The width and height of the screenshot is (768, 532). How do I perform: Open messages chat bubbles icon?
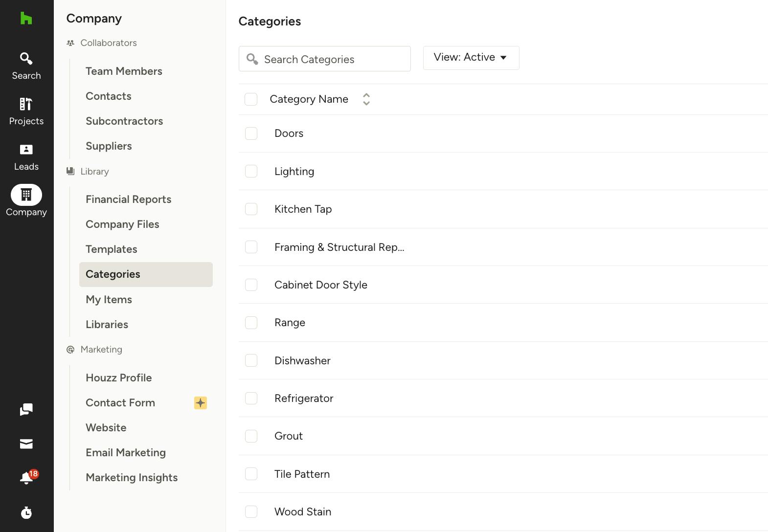point(26,409)
